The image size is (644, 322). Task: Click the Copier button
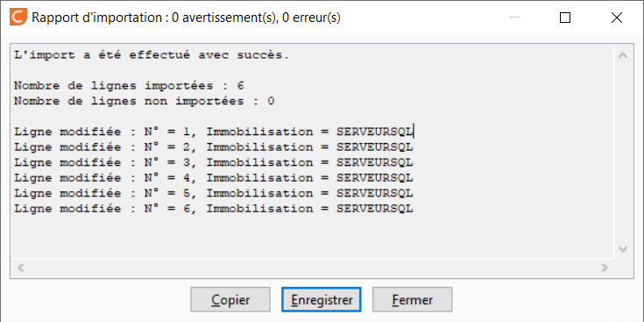(230, 299)
